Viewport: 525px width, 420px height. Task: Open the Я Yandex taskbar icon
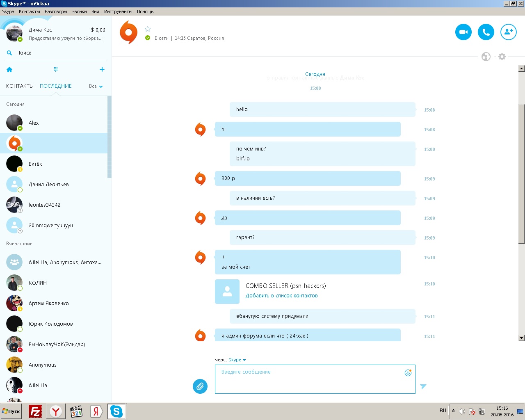[96, 411]
